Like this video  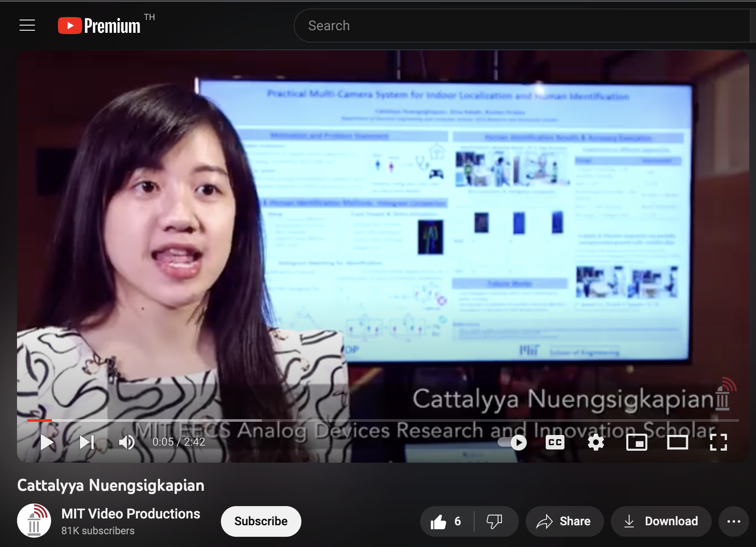coord(447,521)
